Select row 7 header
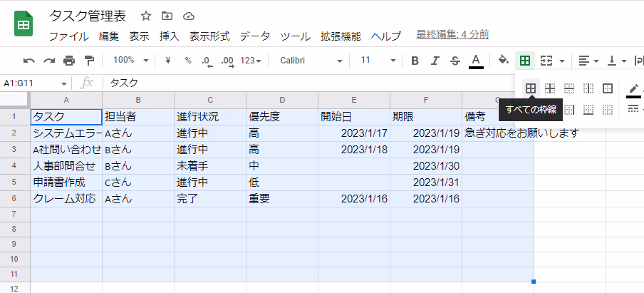The width and height of the screenshot is (644, 293). [x=15, y=215]
